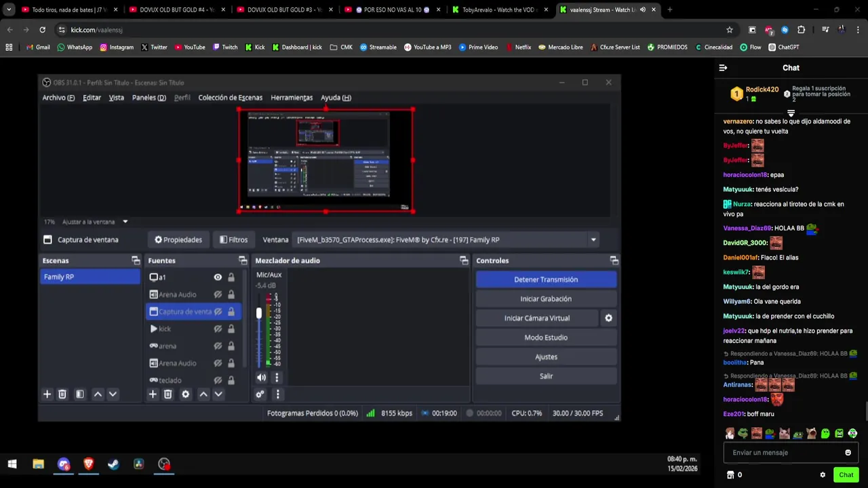Viewport: 868px width, 488px height.
Task: Unlock the arena source padlock
Action: 231,346
